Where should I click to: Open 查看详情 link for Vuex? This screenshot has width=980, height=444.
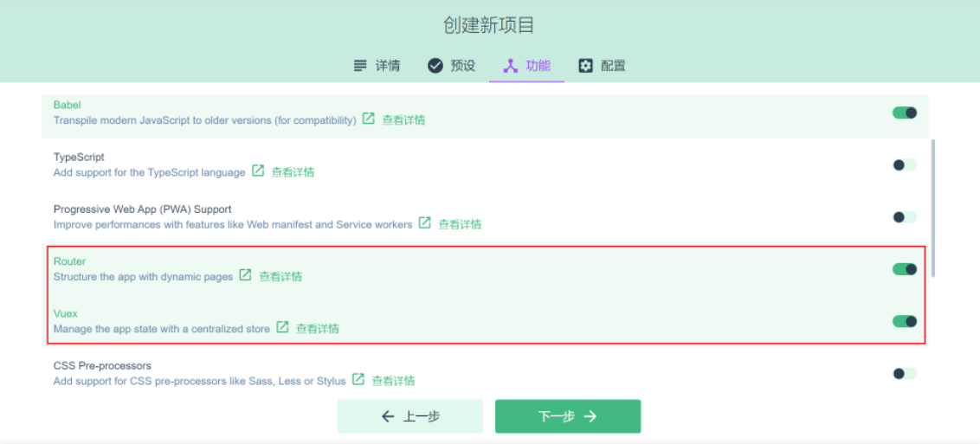coord(318,329)
